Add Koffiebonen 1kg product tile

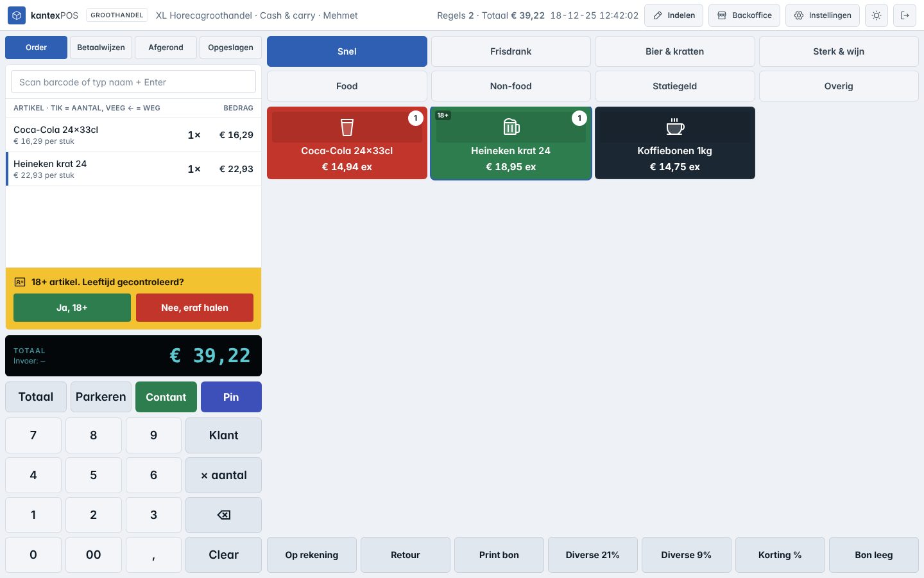pos(675,143)
